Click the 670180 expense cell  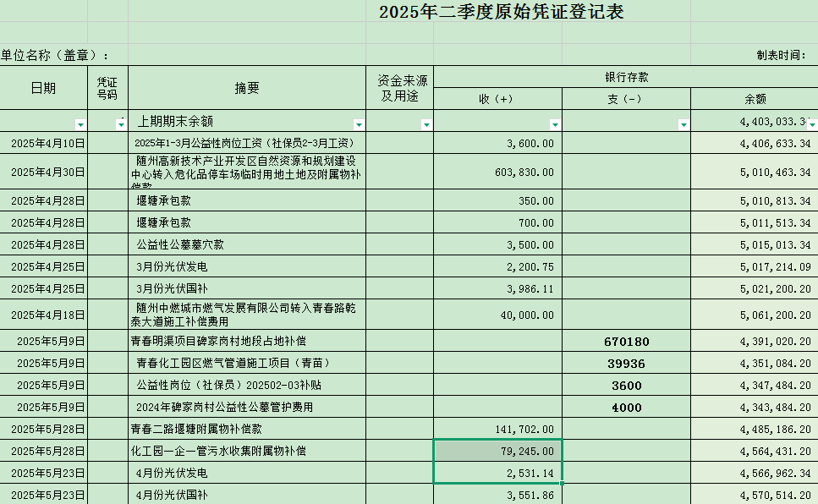pyautogui.click(x=626, y=342)
